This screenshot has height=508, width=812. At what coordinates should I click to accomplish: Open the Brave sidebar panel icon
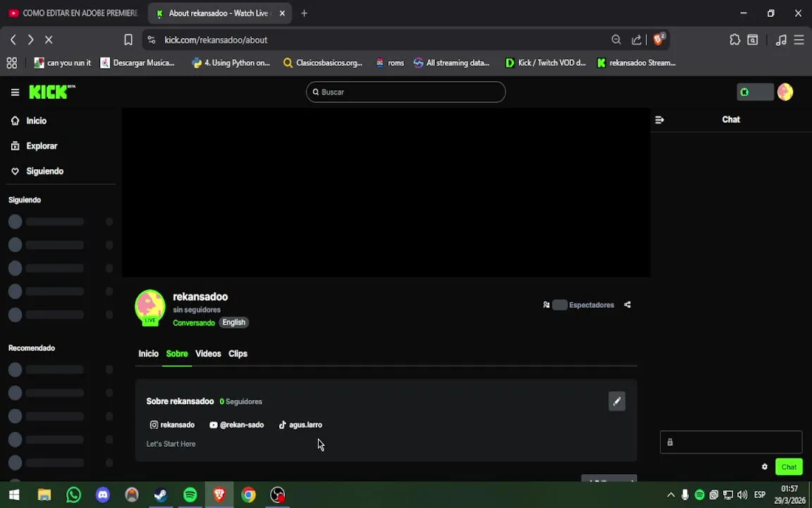[x=753, y=40]
